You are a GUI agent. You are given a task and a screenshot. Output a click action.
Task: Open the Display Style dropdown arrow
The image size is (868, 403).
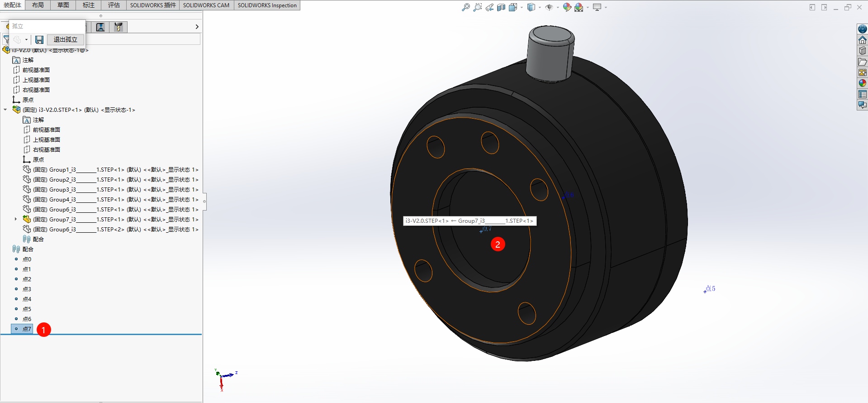pos(540,7)
